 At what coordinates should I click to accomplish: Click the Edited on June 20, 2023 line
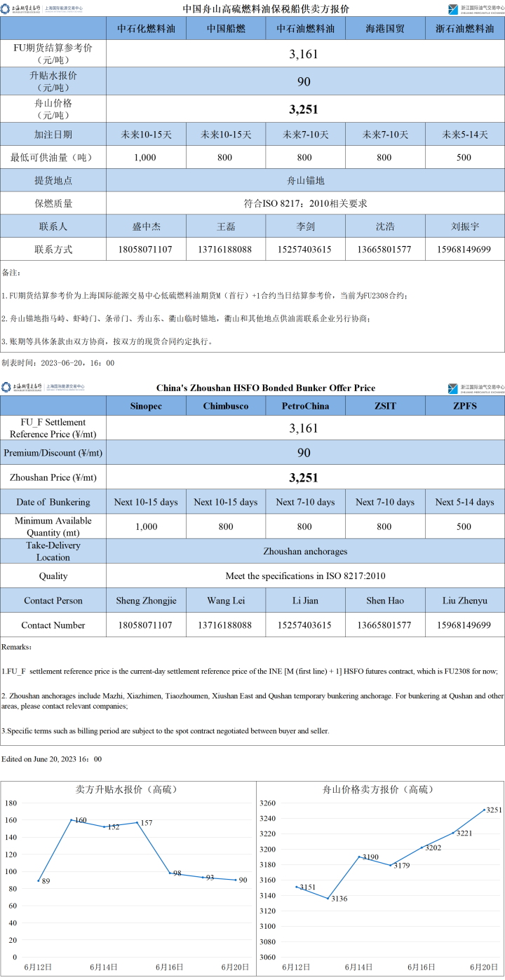point(52,758)
